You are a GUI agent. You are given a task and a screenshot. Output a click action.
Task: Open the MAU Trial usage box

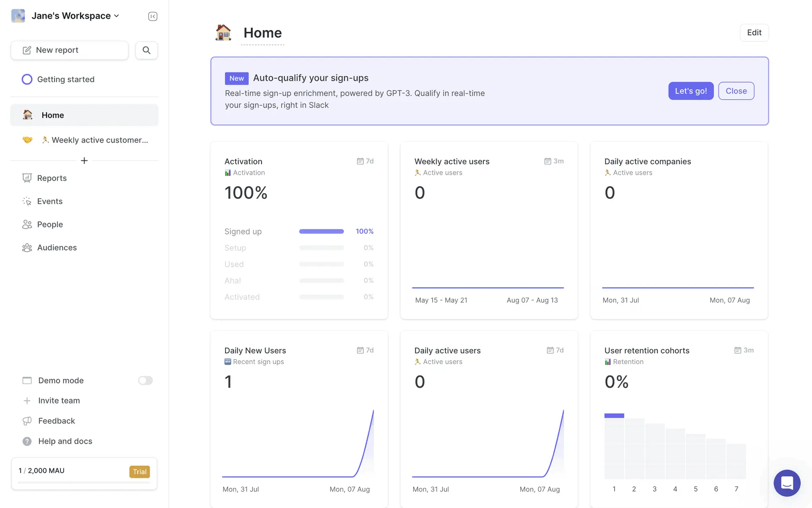(x=84, y=474)
